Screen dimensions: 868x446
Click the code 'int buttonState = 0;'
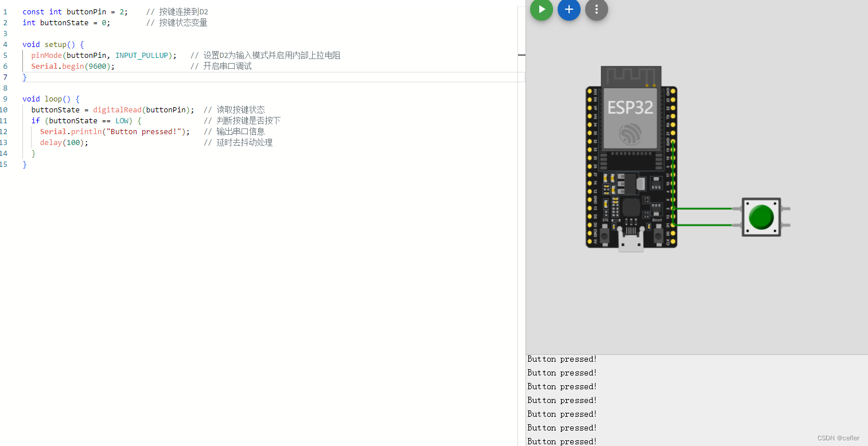point(67,22)
